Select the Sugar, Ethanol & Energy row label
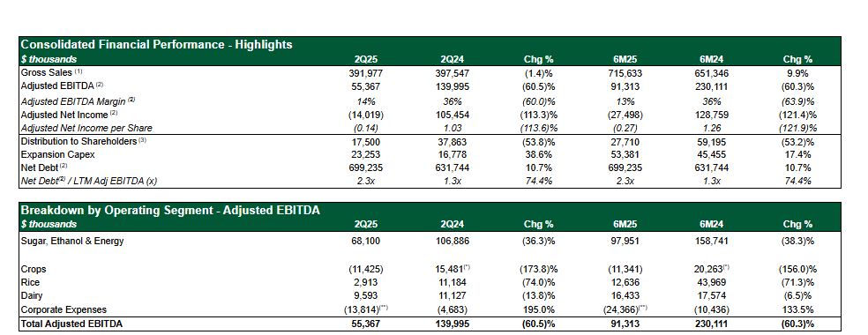This screenshot has height=335, width=868. pyautogui.click(x=72, y=241)
